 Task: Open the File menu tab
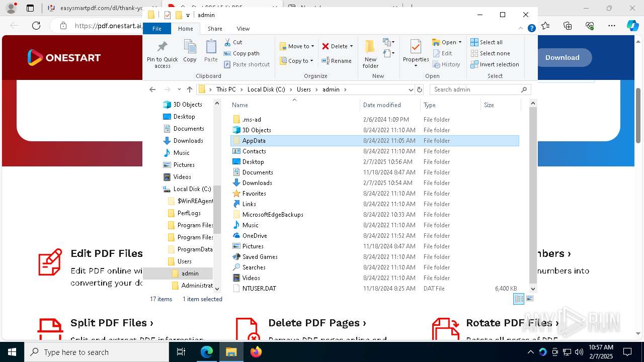(x=157, y=29)
